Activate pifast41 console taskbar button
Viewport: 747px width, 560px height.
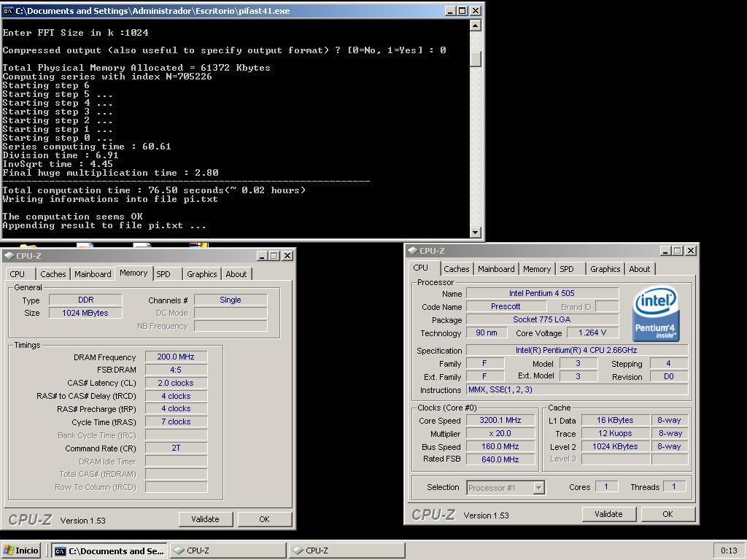coord(109,551)
